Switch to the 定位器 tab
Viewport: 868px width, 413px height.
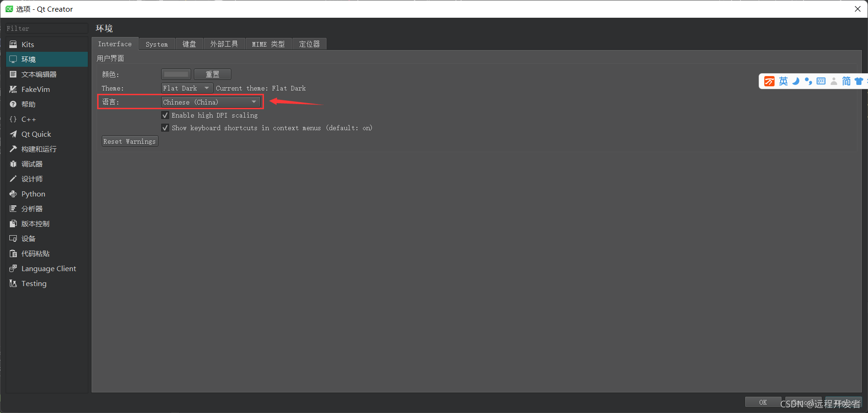(309, 44)
